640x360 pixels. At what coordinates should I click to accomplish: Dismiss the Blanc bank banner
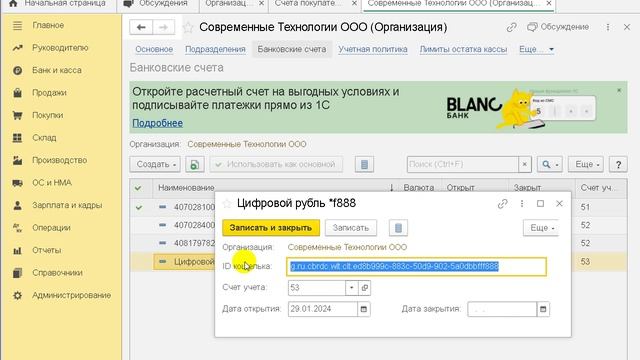click(619, 90)
